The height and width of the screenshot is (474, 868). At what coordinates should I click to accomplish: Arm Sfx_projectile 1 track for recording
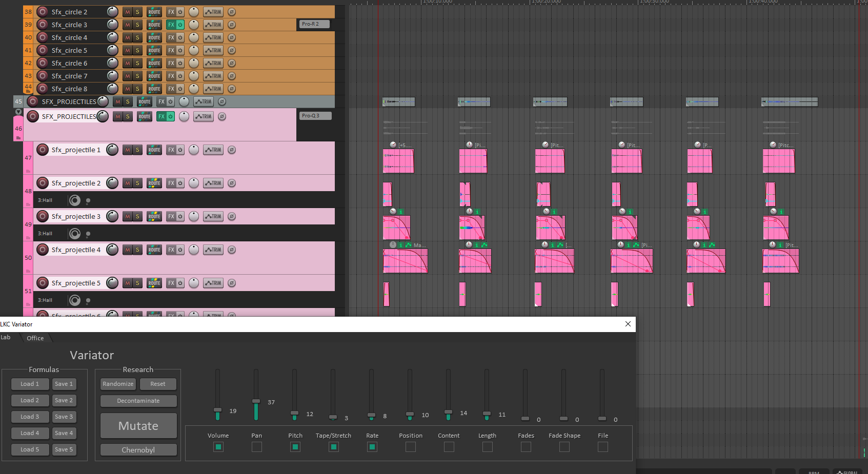(43, 150)
